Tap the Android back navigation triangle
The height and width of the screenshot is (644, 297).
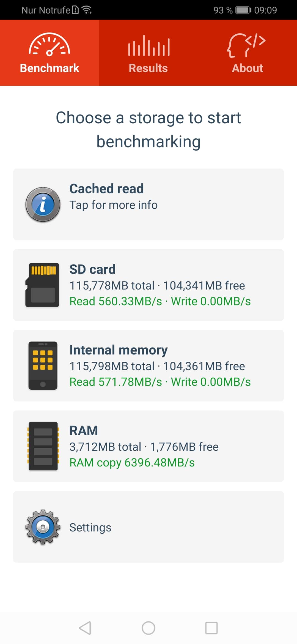coord(85,628)
